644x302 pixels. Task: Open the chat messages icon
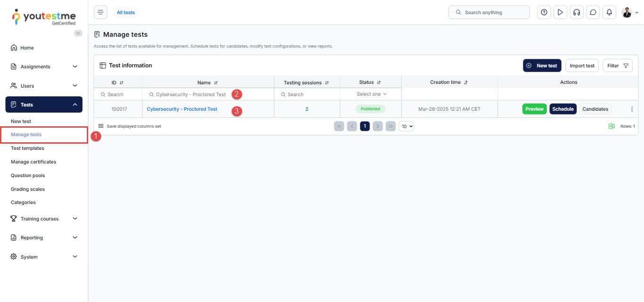pos(593,13)
